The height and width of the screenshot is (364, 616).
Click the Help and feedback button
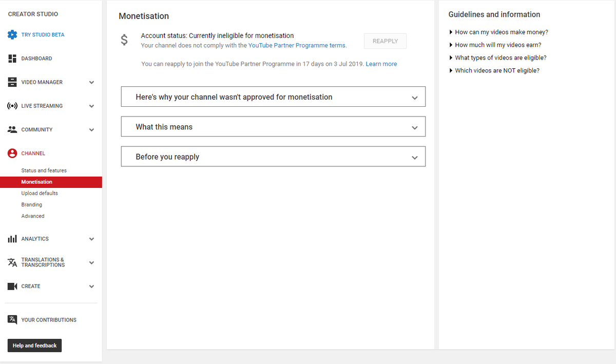[34, 346]
